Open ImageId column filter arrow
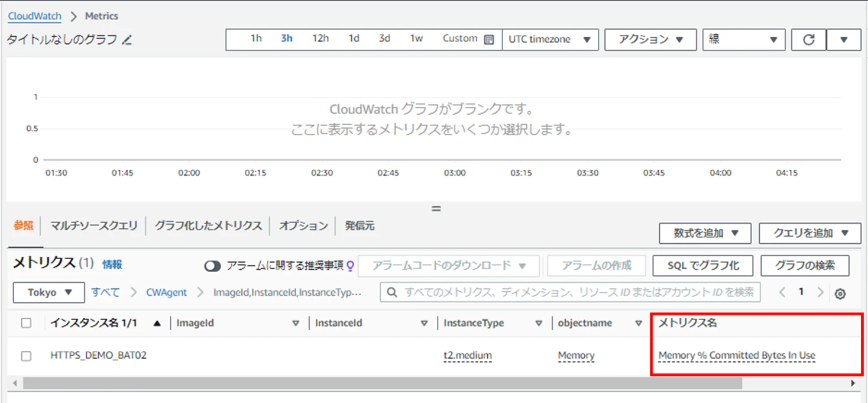The image size is (868, 403). 296,323
